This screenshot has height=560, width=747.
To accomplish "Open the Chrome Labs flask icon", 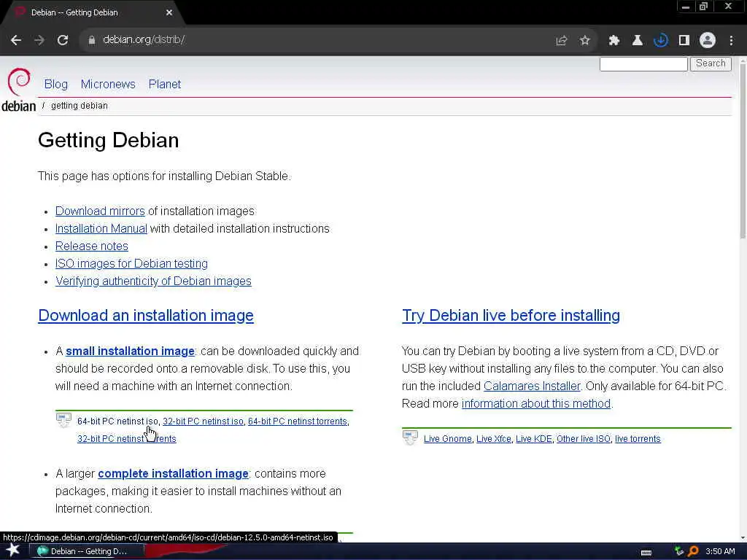I will point(638,41).
